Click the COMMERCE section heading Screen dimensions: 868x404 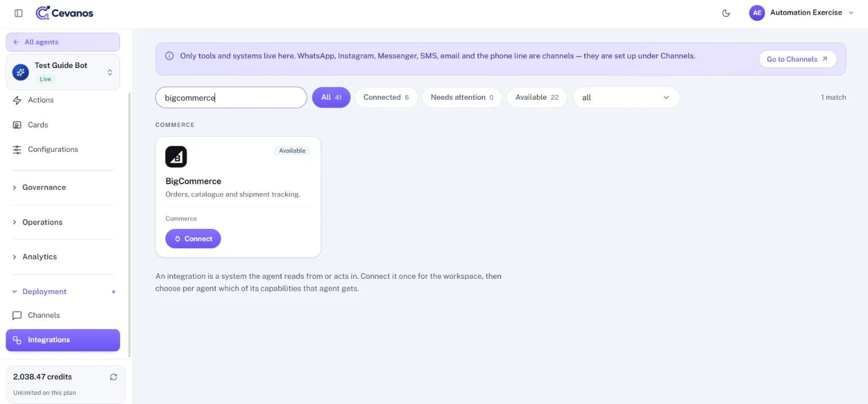coord(175,125)
